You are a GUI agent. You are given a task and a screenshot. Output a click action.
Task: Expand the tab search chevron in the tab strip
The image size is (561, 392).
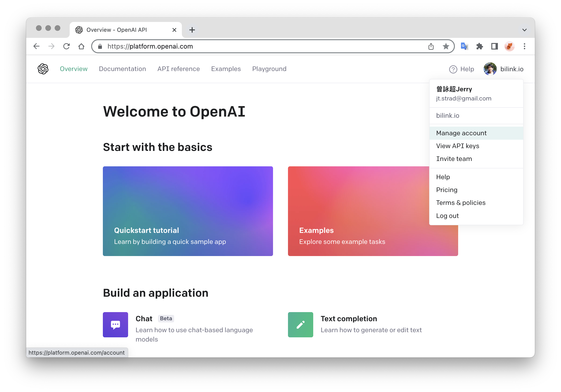524,30
